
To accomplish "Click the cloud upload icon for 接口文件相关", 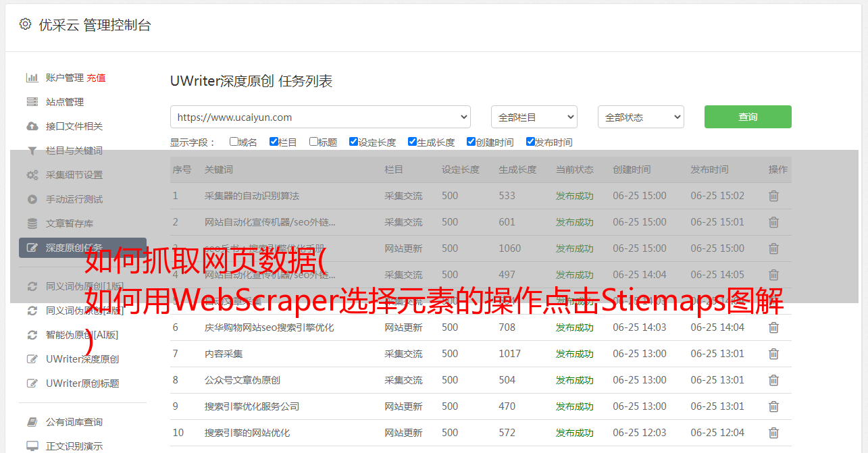I will coord(32,126).
